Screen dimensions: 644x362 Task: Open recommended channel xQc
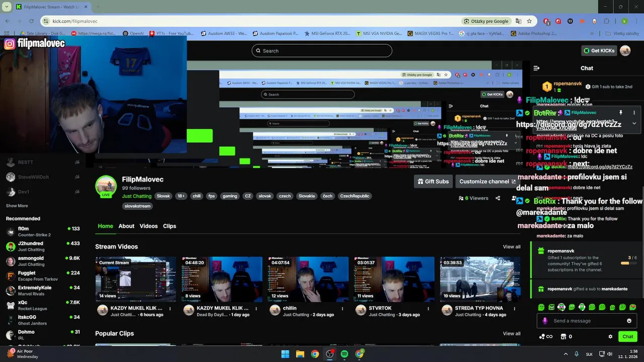point(43,305)
